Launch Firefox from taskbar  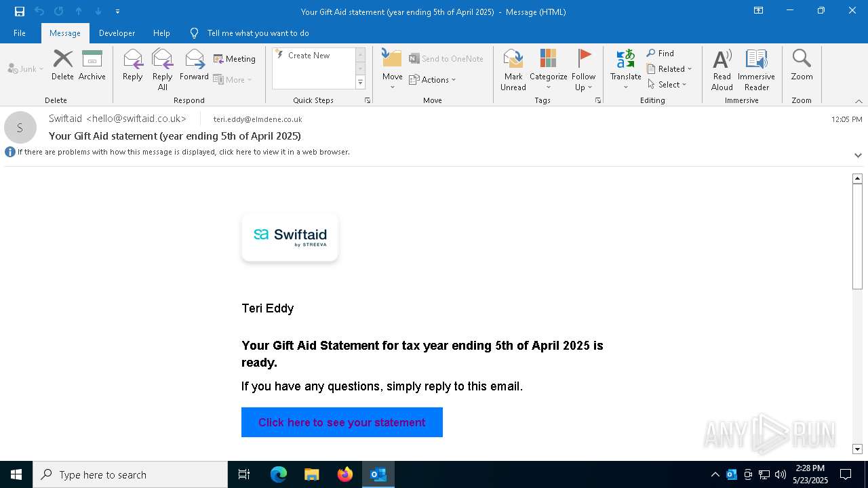coord(345,474)
